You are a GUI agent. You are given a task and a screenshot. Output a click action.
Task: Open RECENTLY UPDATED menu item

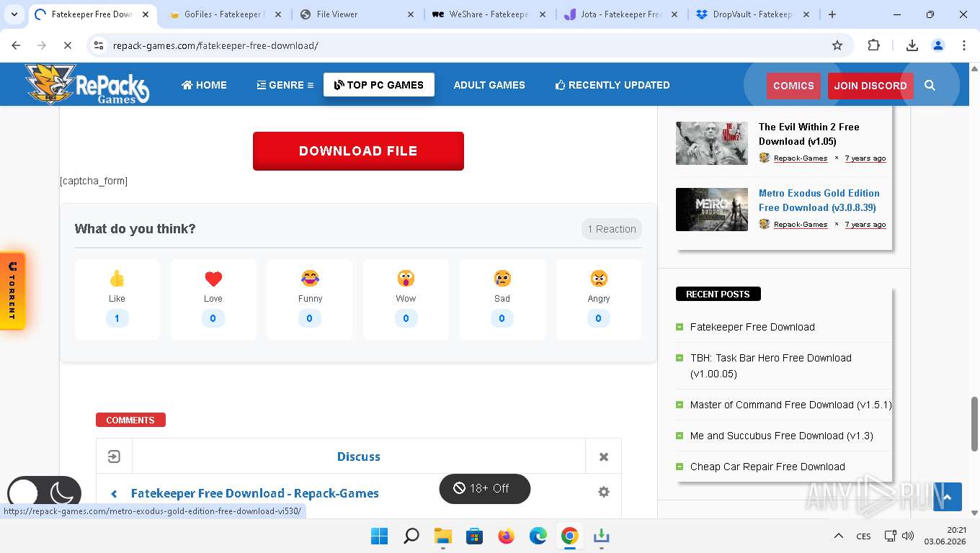click(612, 85)
